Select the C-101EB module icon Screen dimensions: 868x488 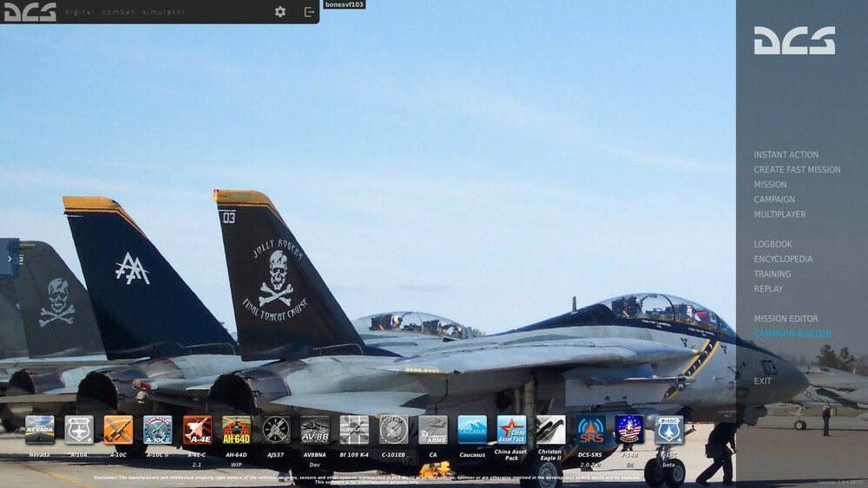click(x=393, y=430)
